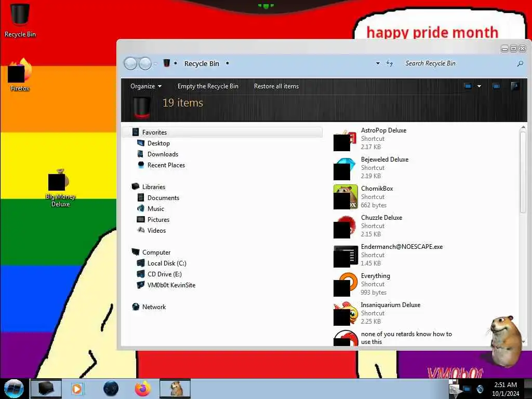The width and height of the screenshot is (532, 399).
Task: Click the taskbar clock showing 2:51 AM
Action: (x=506, y=389)
